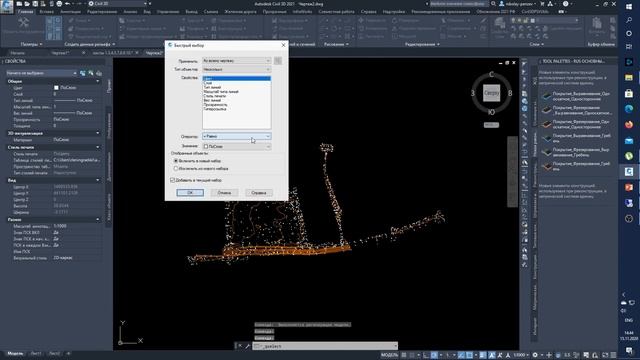The width and height of the screenshot is (640, 360).
Task: Select "Прозрачность" in the properties list
Action: (216, 105)
